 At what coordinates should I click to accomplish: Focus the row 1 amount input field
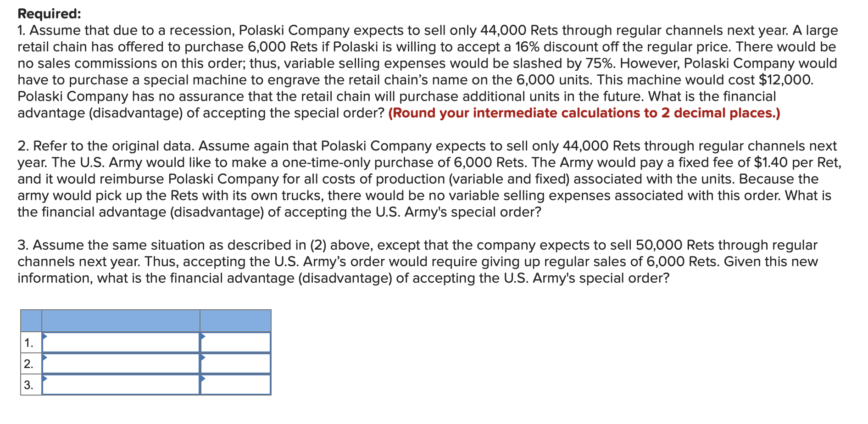[x=235, y=342]
